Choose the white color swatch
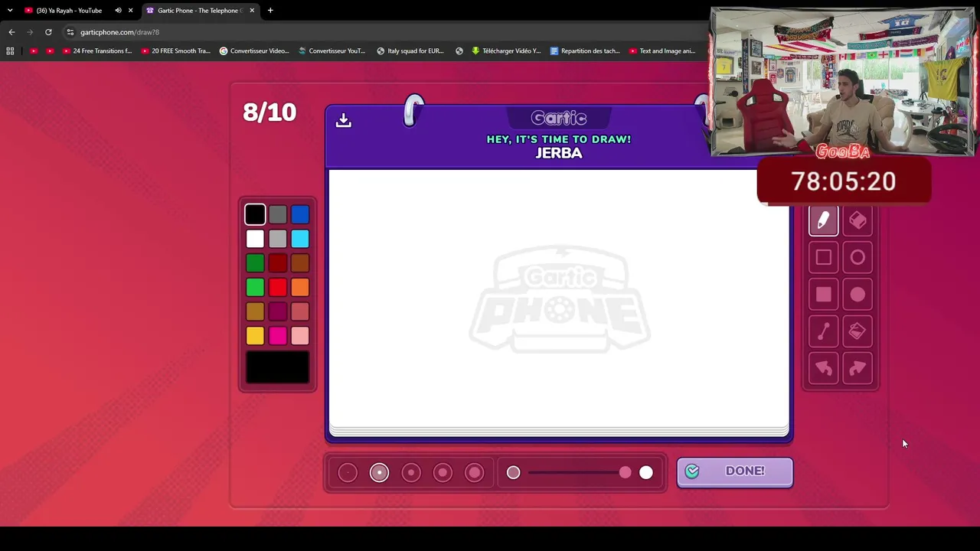Image resolution: width=980 pixels, height=551 pixels. (x=255, y=240)
